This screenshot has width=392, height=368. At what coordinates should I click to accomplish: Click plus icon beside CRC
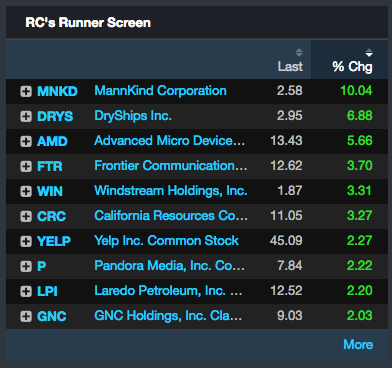[26, 216]
